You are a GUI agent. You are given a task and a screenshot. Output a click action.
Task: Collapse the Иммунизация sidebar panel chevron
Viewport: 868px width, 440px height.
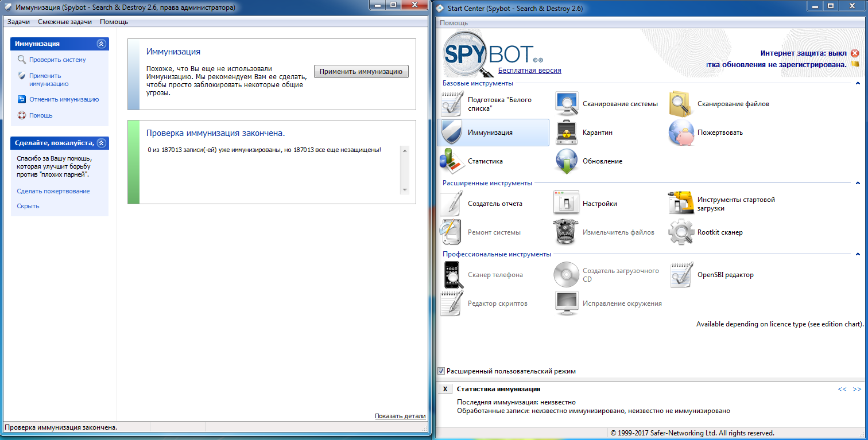coord(101,44)
